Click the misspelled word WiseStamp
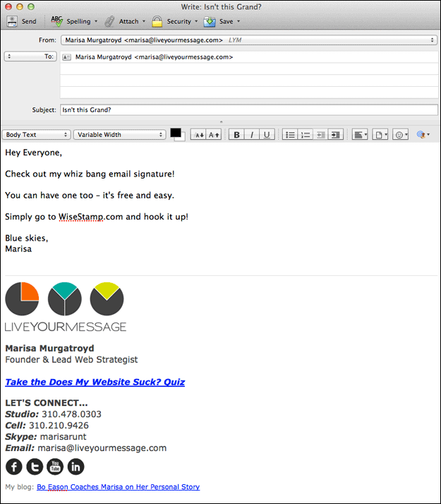 tap(81, 217)
